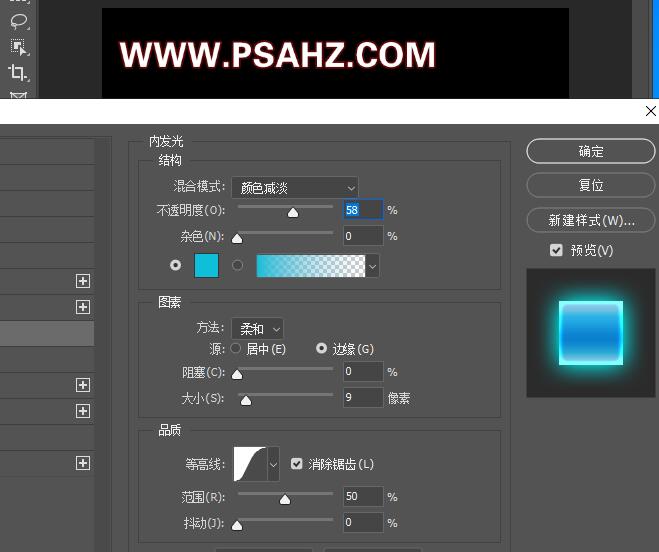659x552 pixels.
Task: Click the 杂色 noise slider handle
Action: coord(237,239)
